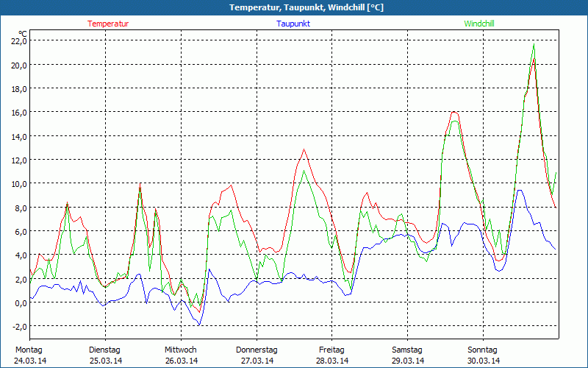Image resolution: width=588 pixels, height=368 pixels.
Task: Click the chart title 'Temperatur, Taupunkt, Windchill [°C]'
Action: point(306,7)
